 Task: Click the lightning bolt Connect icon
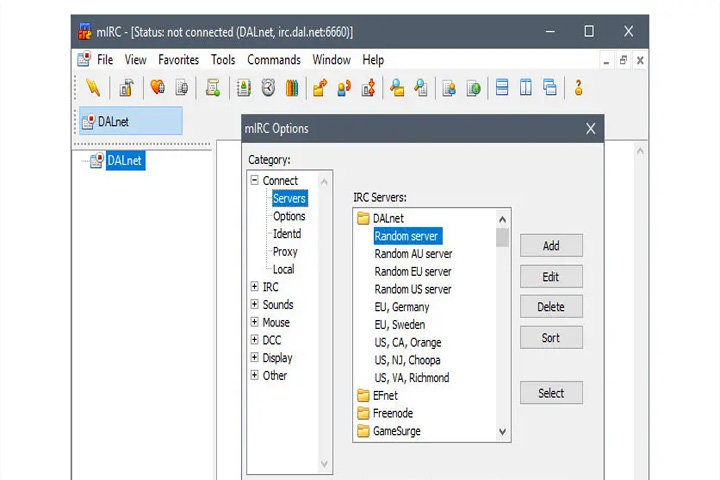(x=93, y=87)
